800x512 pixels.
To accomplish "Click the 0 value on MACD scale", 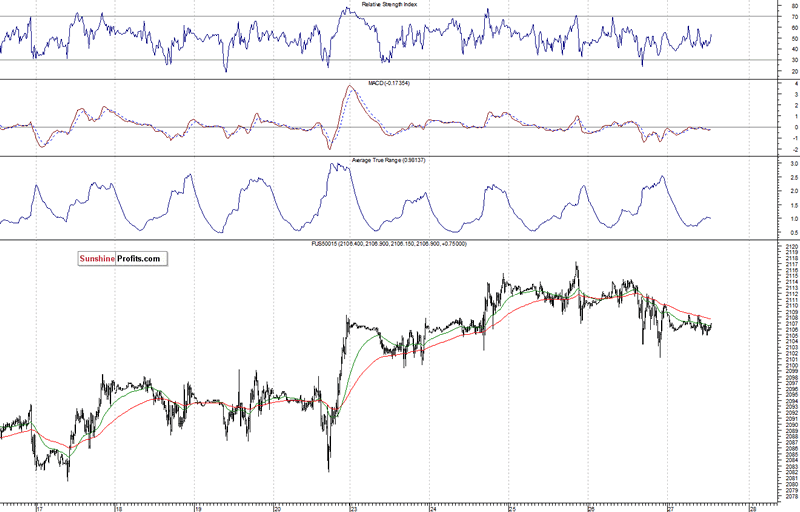I will (796, 127).
